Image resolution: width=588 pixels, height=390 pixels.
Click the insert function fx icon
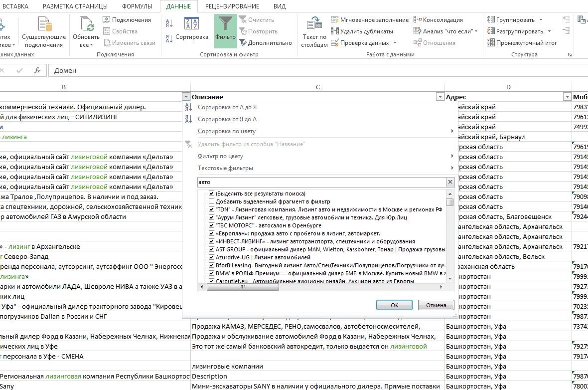pos(37,70)
